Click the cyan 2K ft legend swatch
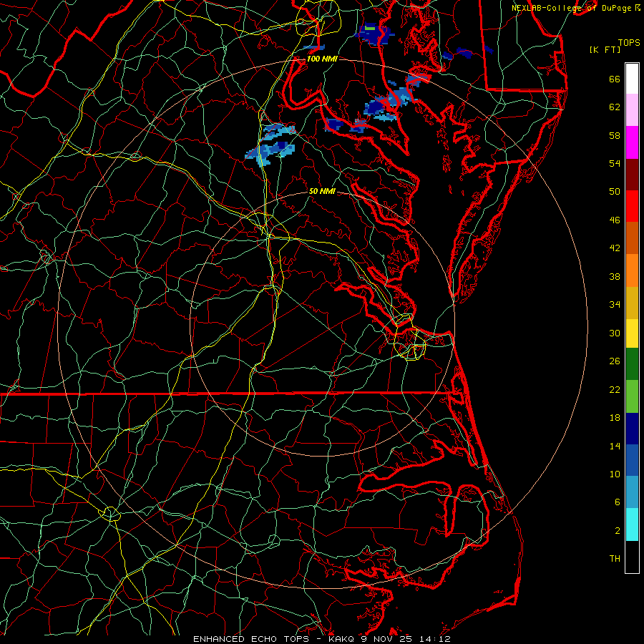 point(632,525)
